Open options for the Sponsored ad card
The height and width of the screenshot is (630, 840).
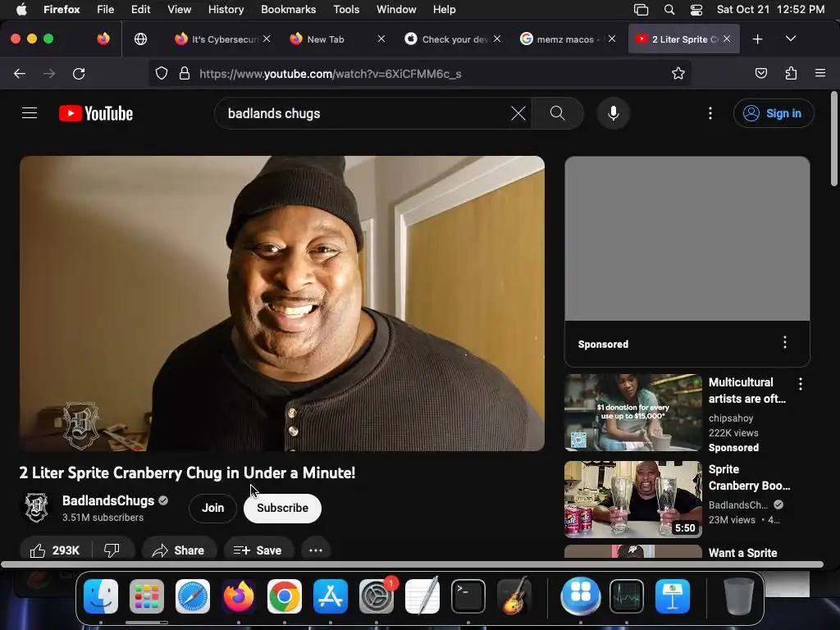pyautogui.click(x=785, y=342)
